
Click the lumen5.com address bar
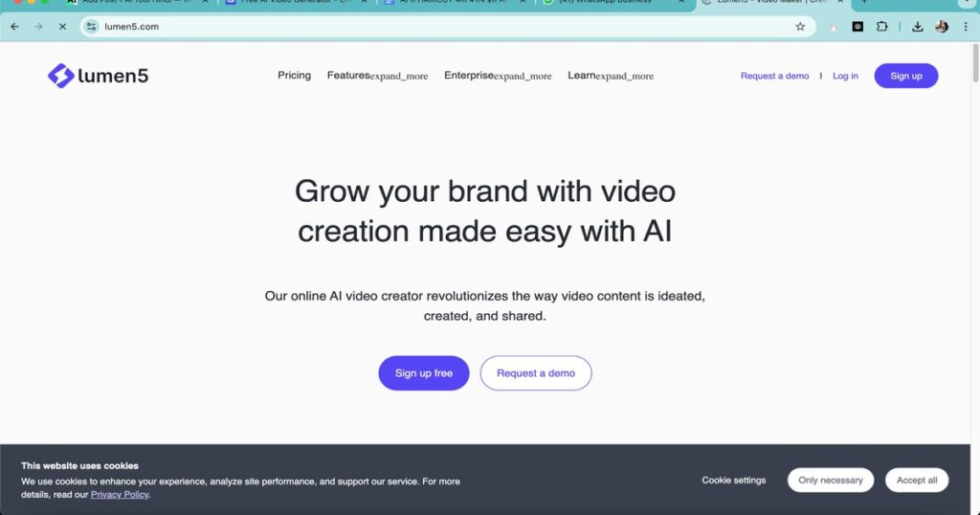click(x=437, y=26)
